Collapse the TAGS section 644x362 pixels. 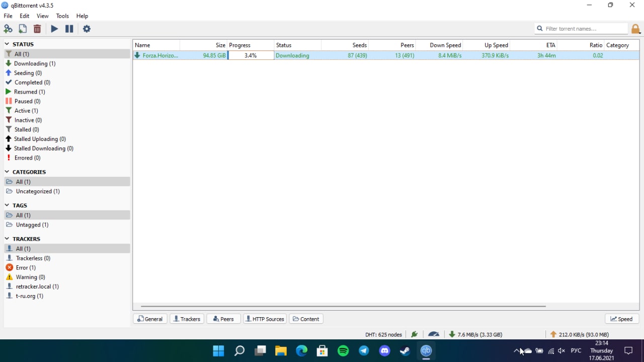pos(7,205)
